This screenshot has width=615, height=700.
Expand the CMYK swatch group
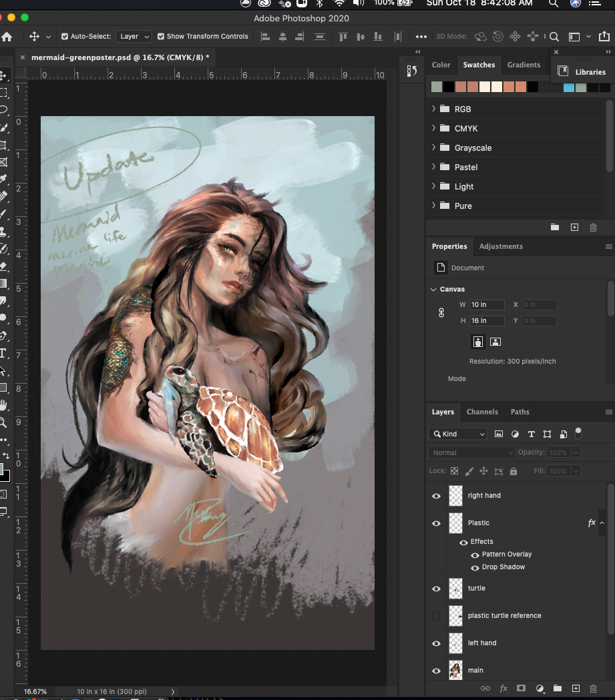433,127
